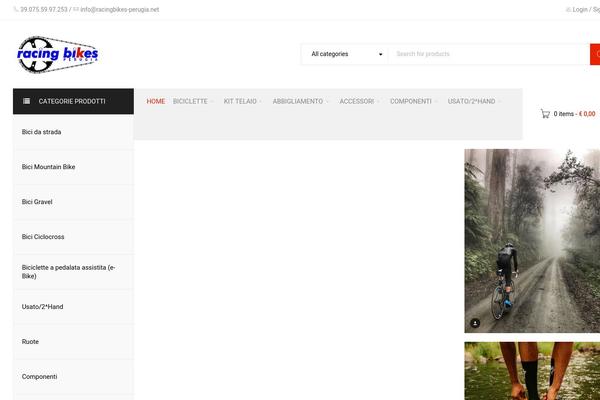Open the cyclist legs with socks photo
The width and height of the screenshot is (600, 400).
[532, 371]
